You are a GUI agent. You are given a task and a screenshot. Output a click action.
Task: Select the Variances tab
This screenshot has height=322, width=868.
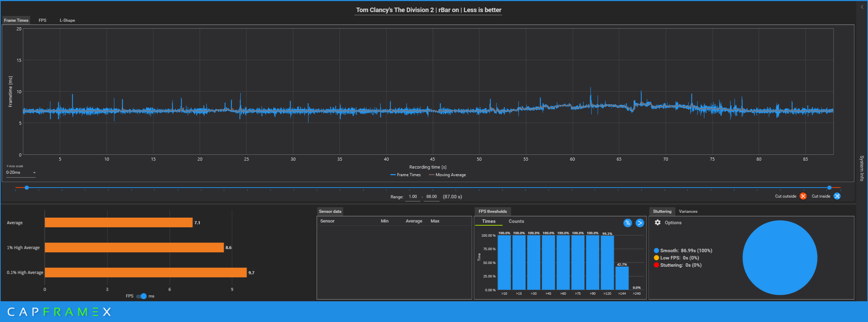coord(688,211)
